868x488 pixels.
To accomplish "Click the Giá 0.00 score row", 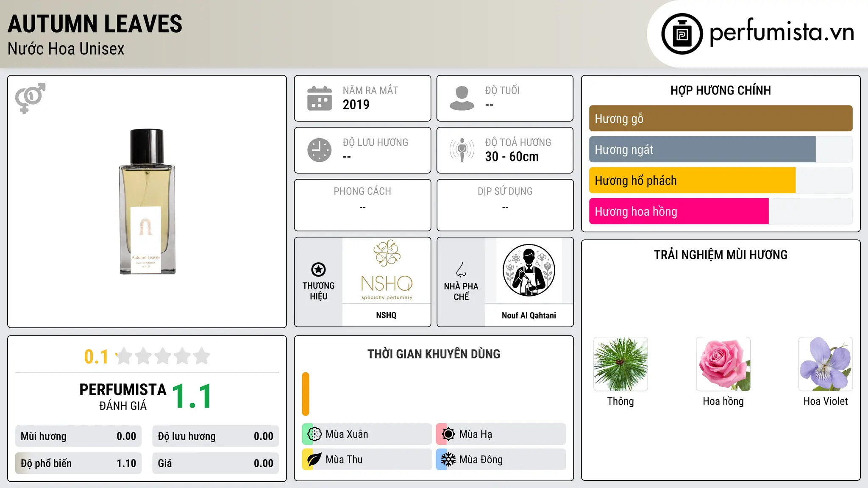I will coord(215,463).
